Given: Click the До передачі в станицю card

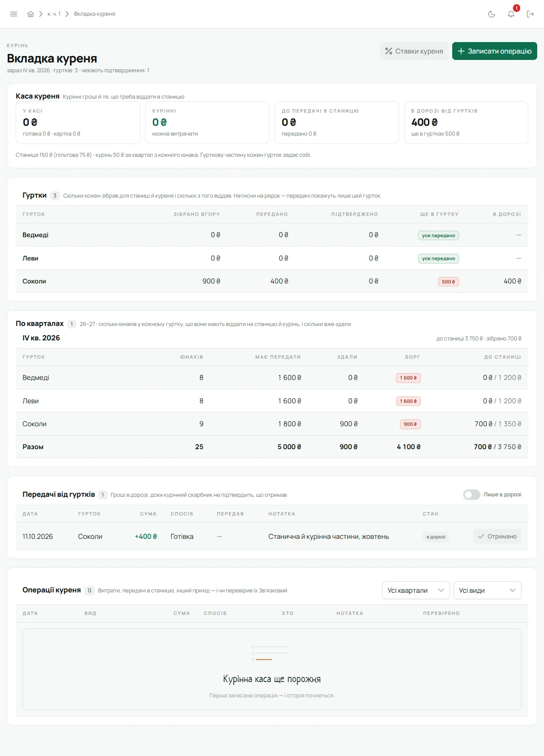Looking at the screenshot, I should tap(337, 122).
